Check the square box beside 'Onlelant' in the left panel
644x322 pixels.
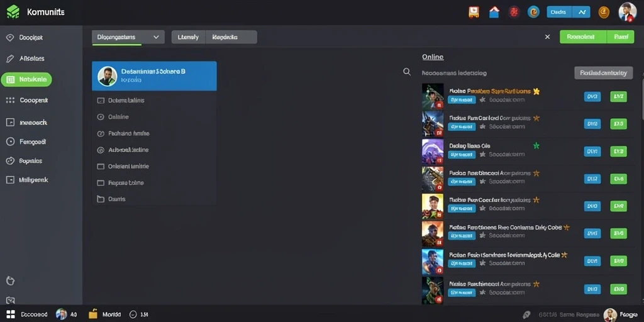100,166
